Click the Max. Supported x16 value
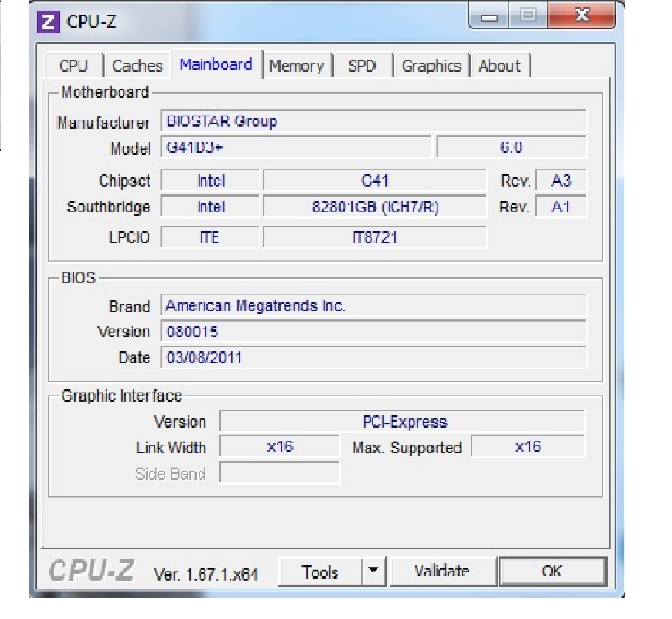Image resolution: width=672 pixels, height=619 pixels. pyautogui.click(x=528, y=446)
